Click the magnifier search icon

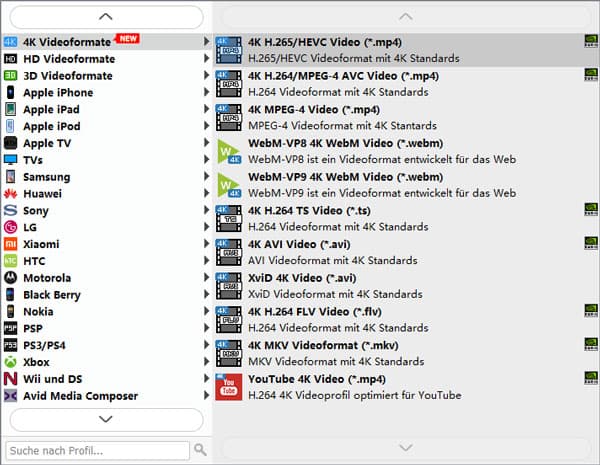pyautogui.click(x=200, y=450)
